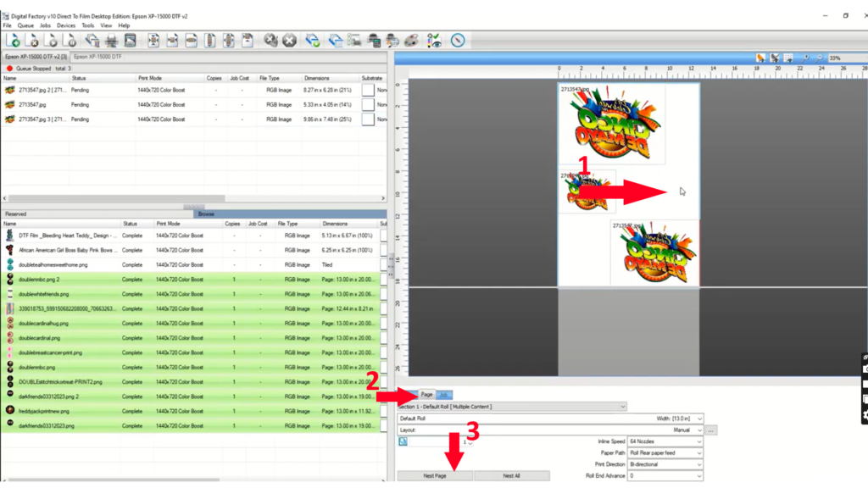The height and width of the screenshot is (488, 868).
Task: Click the gray preview eye icon
Action: (x=775, y=58)
